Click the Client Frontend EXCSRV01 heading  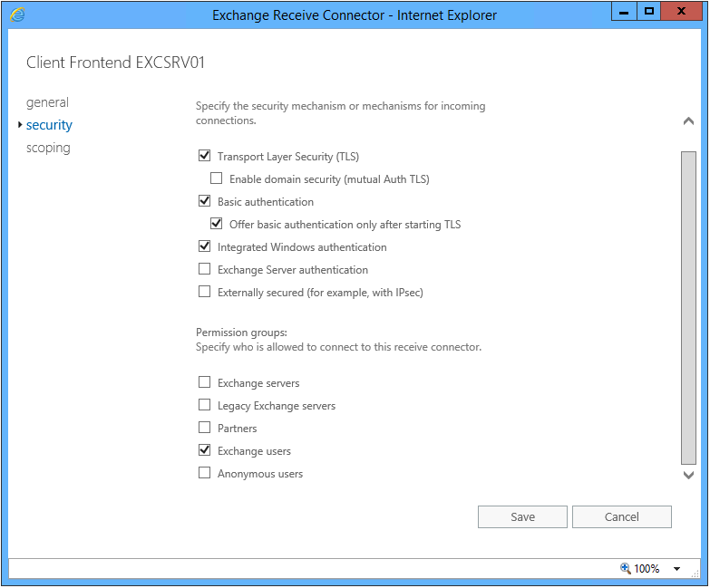115,63
